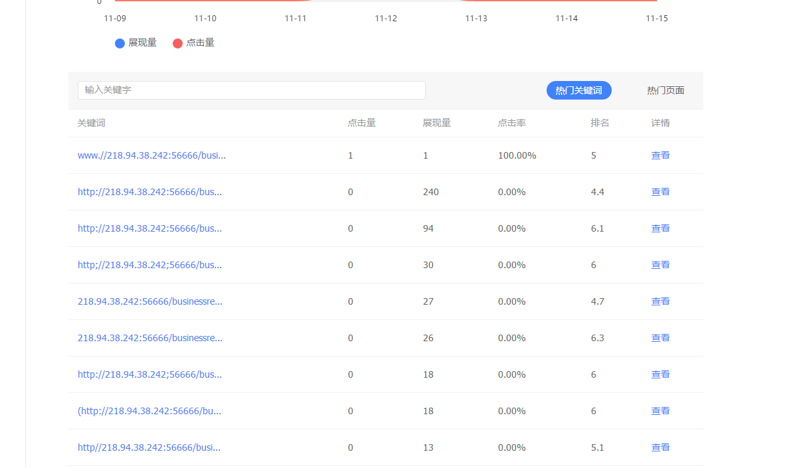Screen dimensions: 799x468
Task: Click 查看 in the row ranked 6.3
Action: (660, 338)
